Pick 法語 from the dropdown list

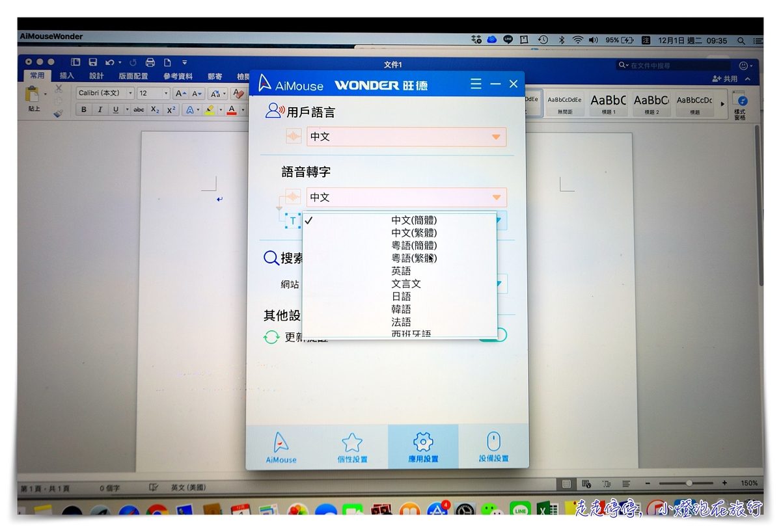[x=401, y=322]
